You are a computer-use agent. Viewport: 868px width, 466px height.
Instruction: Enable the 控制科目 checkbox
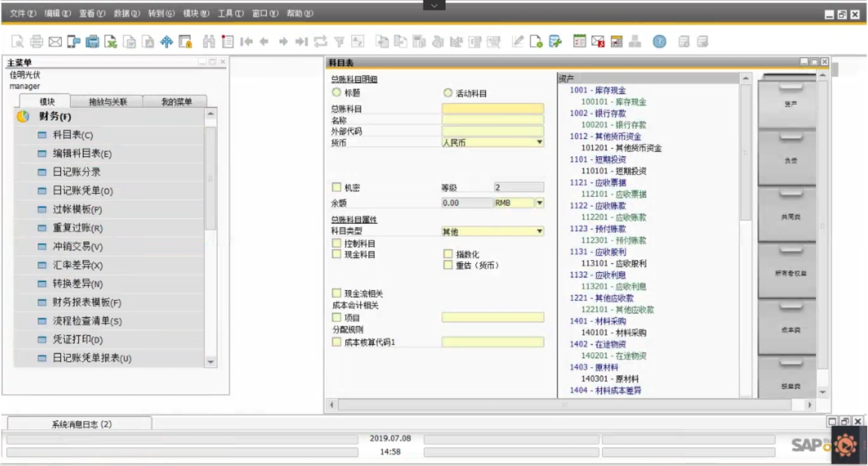[x=337, y=244]
